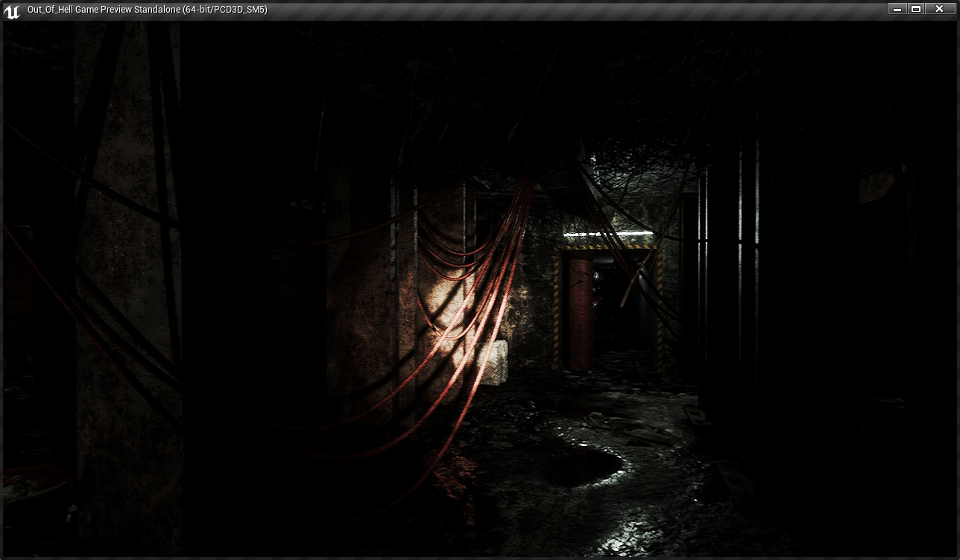Click the small glowing orb inside doorway
This screenshot has width=960, height=560.
coord(596,276)
